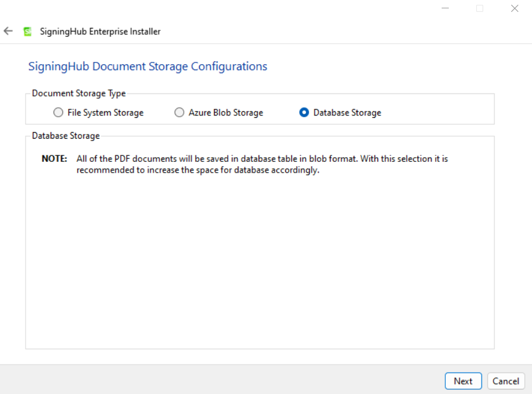
Task: Abort setup with the Cancel button
Action: [506, 381]
